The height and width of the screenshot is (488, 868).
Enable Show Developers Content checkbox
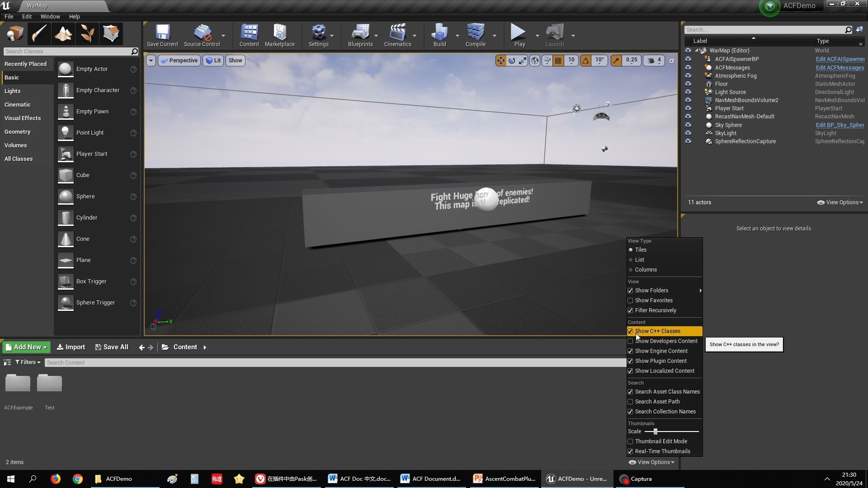coord(631,341)
